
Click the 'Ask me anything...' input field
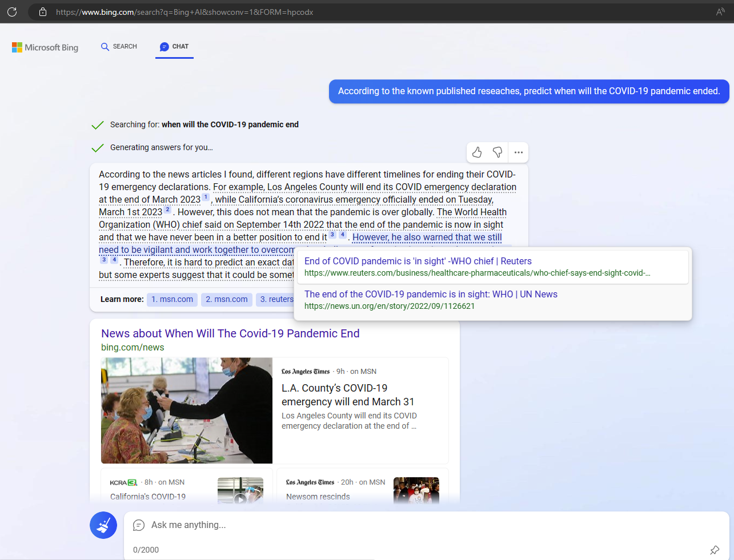[400, 525]
